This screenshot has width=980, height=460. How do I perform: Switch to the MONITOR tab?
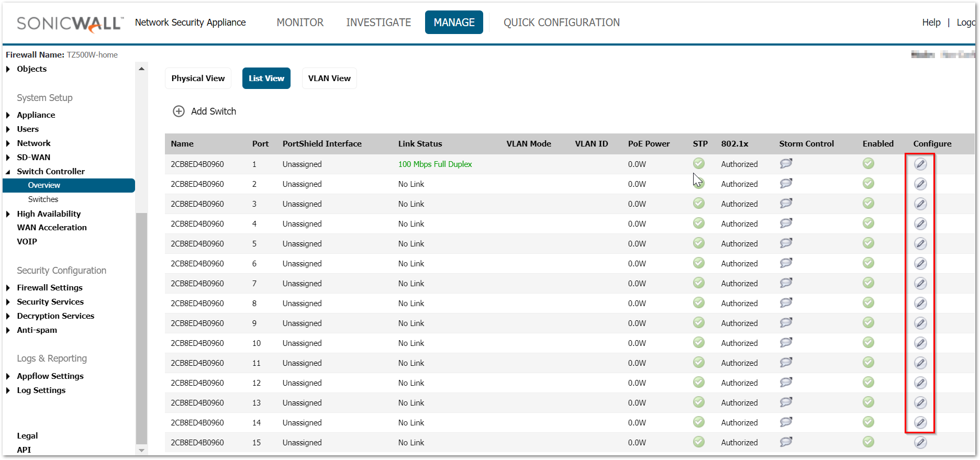coord(300,23)
